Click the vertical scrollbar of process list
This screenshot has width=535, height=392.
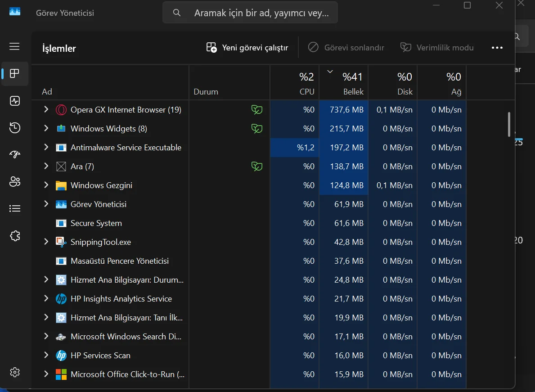(509, 124)
